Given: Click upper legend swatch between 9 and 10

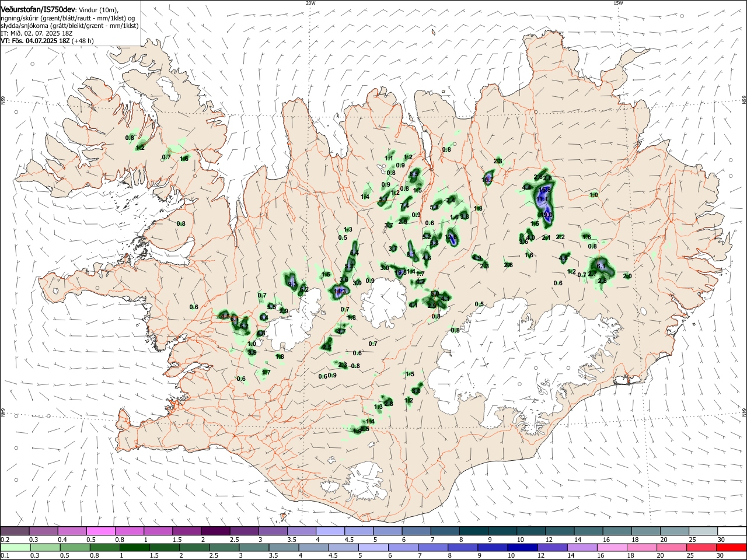Looking at the screenshot, I should (501, 531).
